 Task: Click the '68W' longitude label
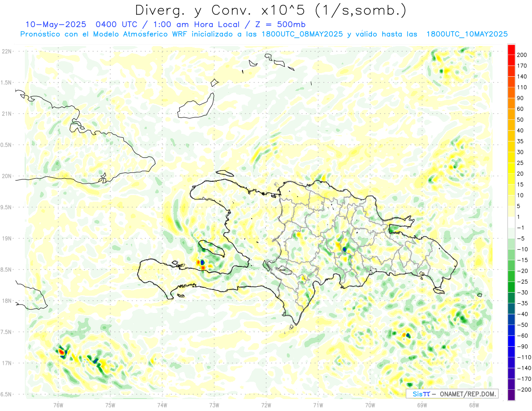click(474, 405)
